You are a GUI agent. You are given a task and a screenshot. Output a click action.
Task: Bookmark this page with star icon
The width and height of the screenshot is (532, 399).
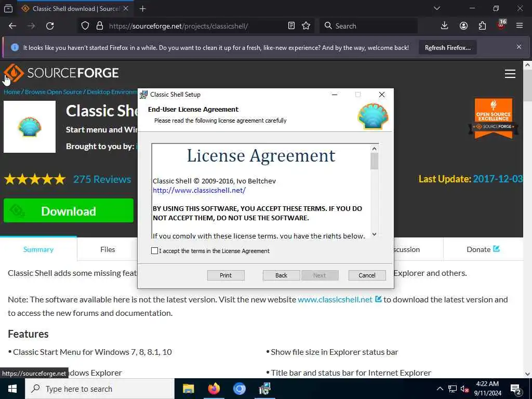coord(306,26)
